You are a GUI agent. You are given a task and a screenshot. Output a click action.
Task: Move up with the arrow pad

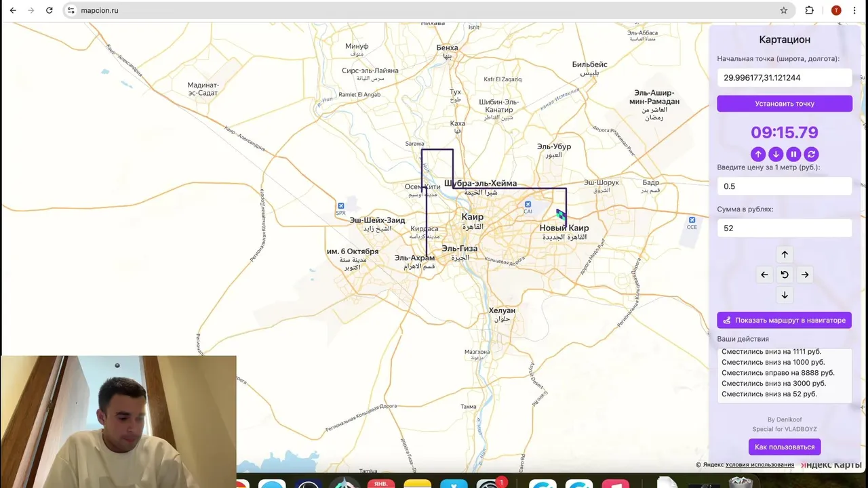click(x=785, y=254)
